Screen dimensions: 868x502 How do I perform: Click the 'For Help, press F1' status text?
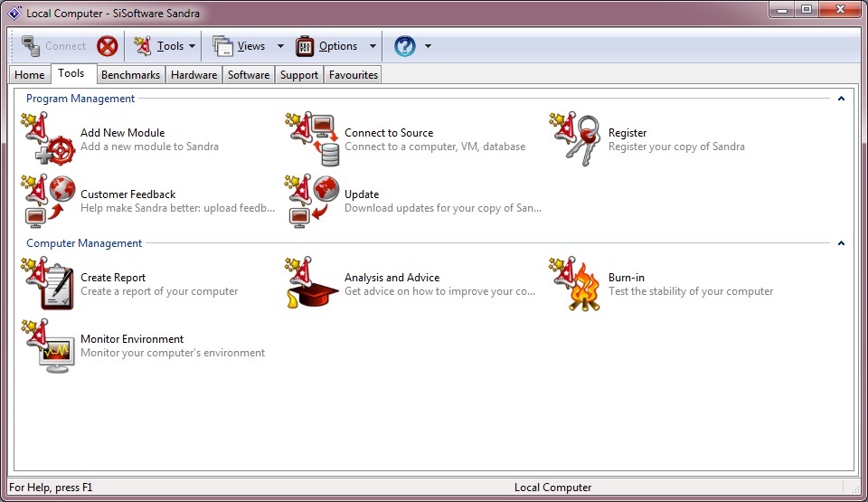pyautogui.click(x=51, y=488)
